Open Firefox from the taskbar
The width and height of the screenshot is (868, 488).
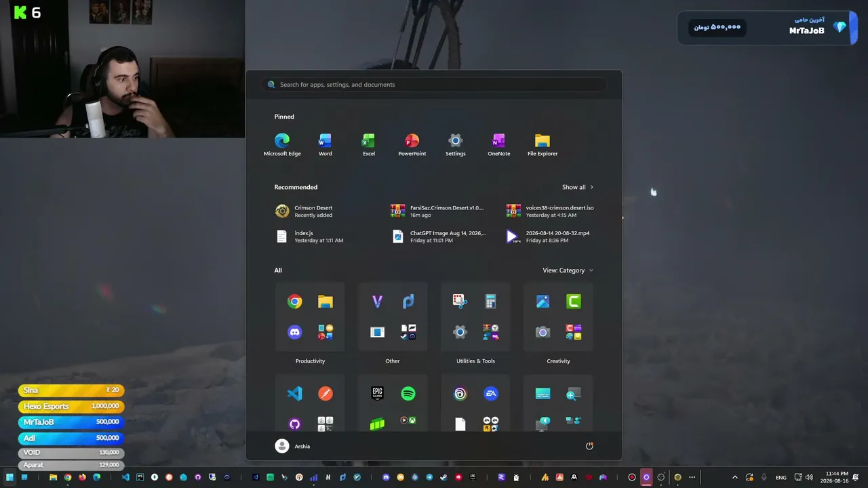(x=82, y=477)
